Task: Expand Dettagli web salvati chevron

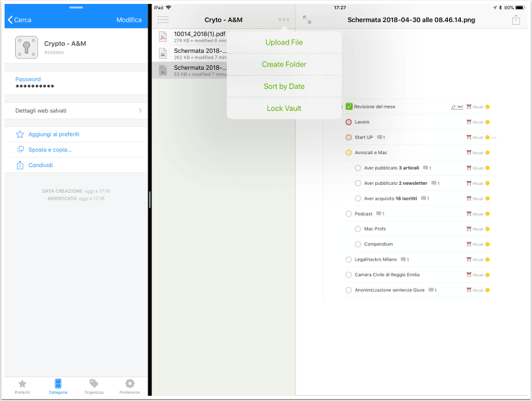Action: coord(140,111)
